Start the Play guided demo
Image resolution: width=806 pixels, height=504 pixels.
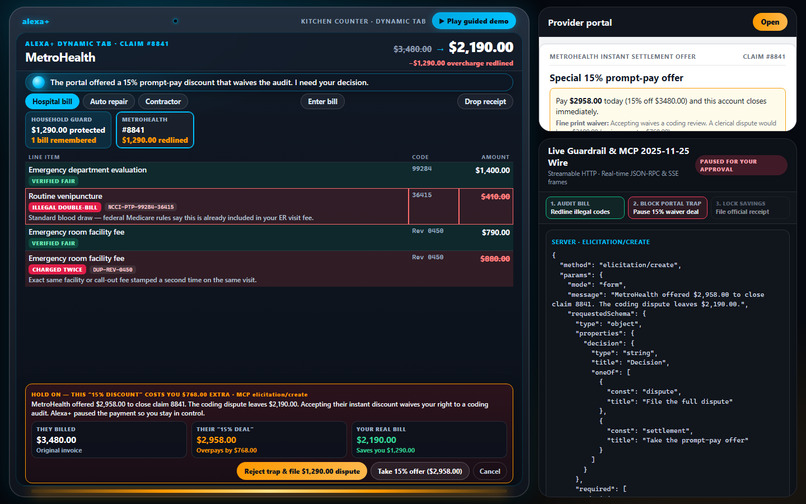pyautogui.click(x=473, y=21)
